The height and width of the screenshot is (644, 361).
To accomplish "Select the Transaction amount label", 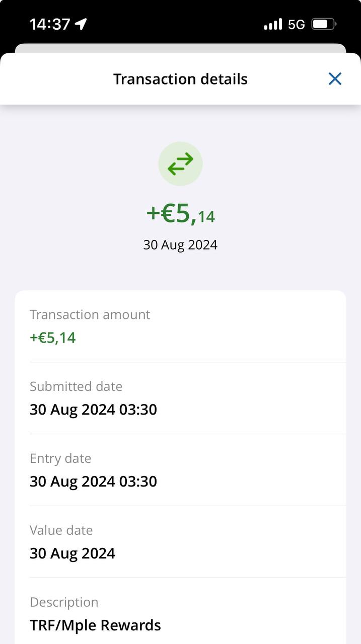I will [x=90, y=314].
